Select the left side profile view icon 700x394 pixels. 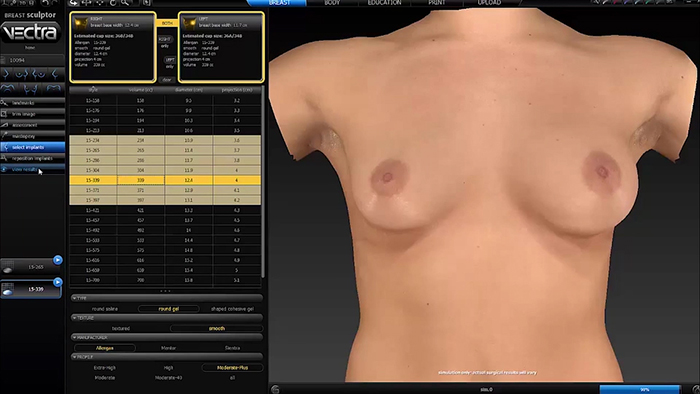click(55, 74)
